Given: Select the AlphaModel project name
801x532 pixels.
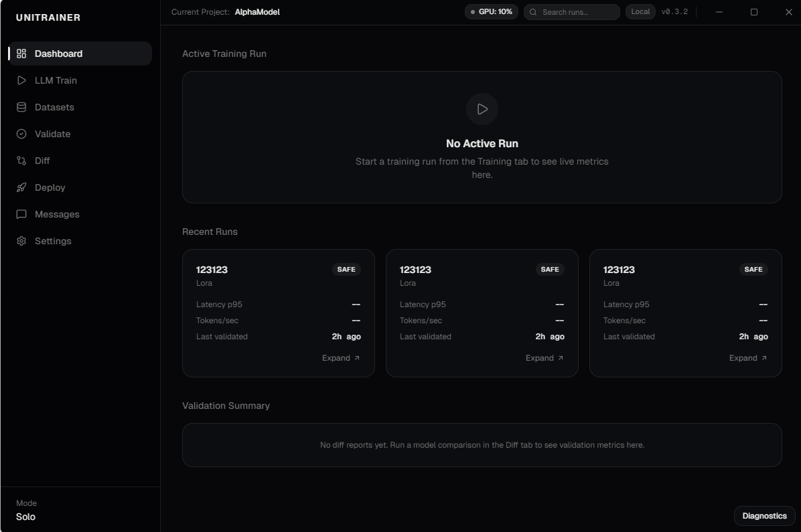Looking at the screenshot, I should point(258,11).
